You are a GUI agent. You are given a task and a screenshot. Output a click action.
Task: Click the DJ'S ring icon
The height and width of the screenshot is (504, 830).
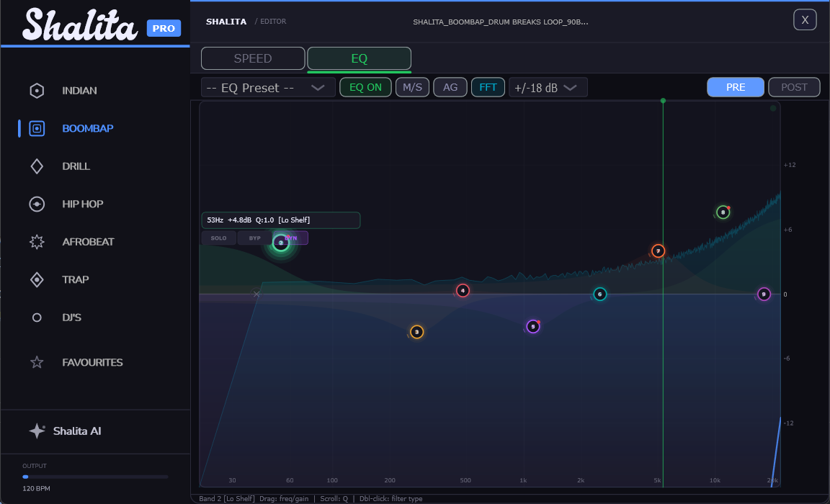click(x=37, y=318)
